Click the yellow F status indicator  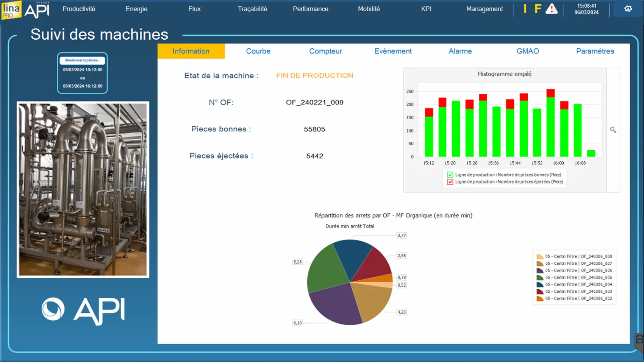[538, 9]
